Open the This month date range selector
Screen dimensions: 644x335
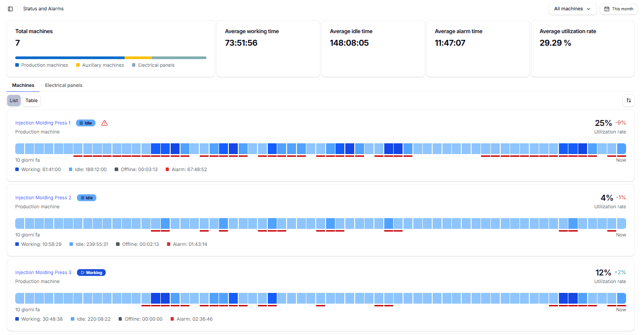618,9
